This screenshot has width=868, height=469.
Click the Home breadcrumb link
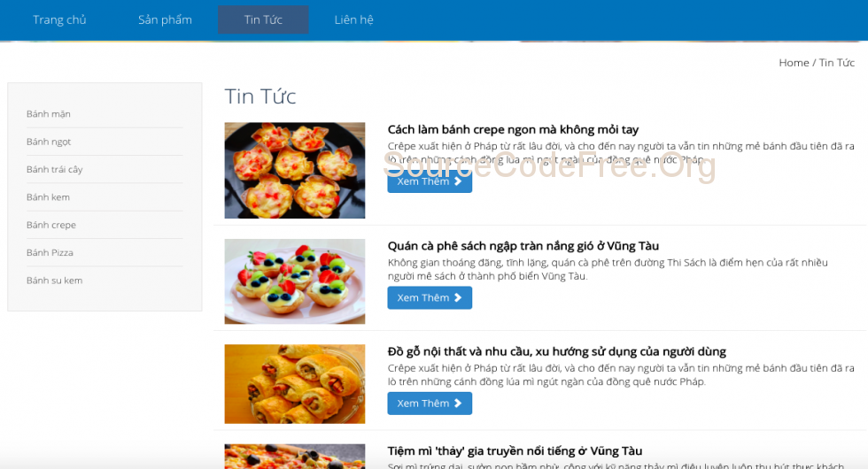[794, 63]
